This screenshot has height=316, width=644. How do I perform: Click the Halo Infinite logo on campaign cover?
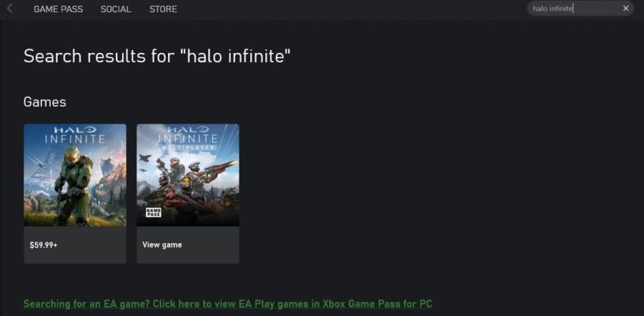(x=75, y=135)
